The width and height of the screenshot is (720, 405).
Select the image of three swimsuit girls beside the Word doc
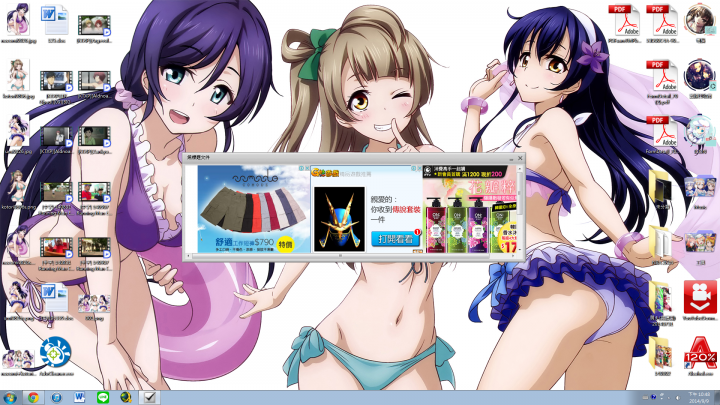94,307
